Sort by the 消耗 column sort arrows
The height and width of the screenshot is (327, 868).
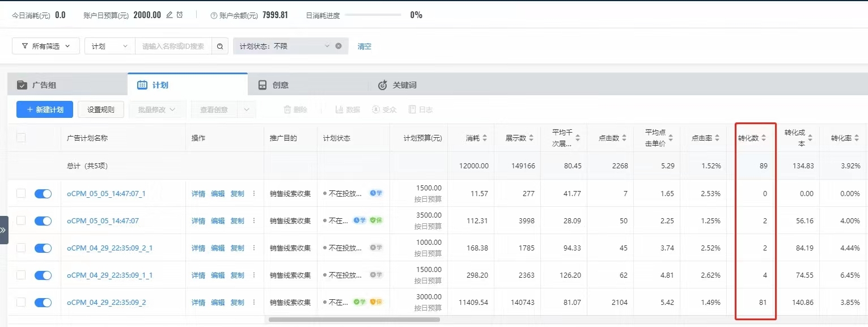pos(485,138)
